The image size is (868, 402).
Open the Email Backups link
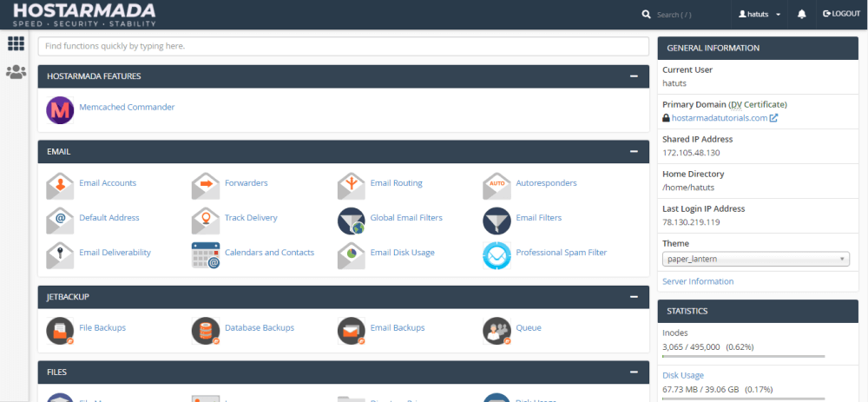(398, 327)
